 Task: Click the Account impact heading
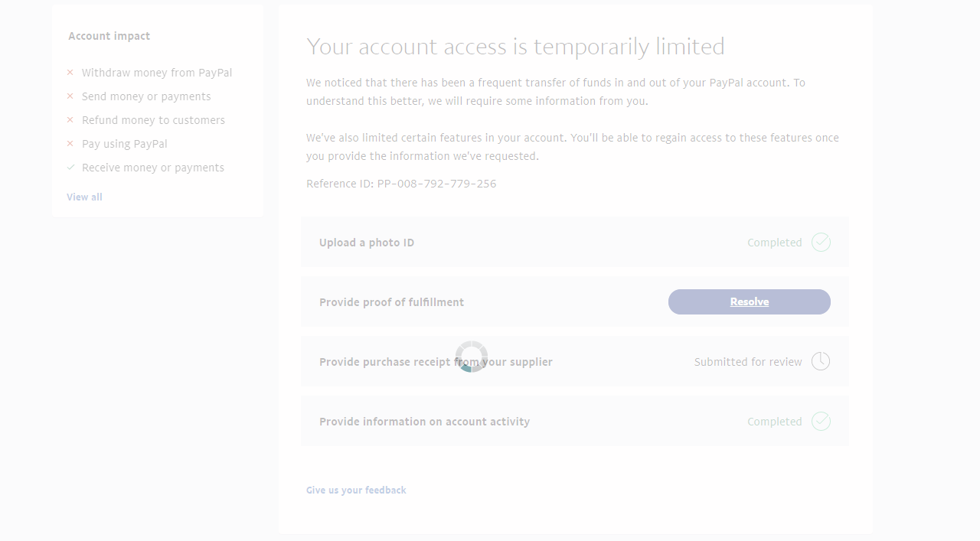pyautogui.click(x=109, y=36)
